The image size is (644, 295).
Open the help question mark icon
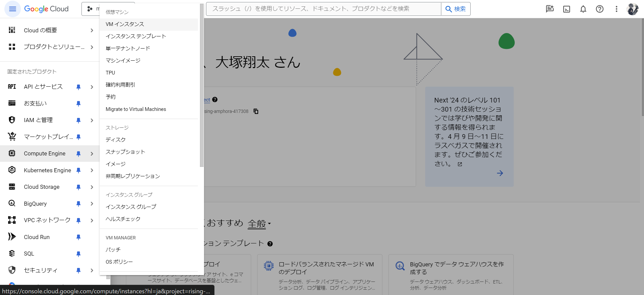(x=600, y=9)
